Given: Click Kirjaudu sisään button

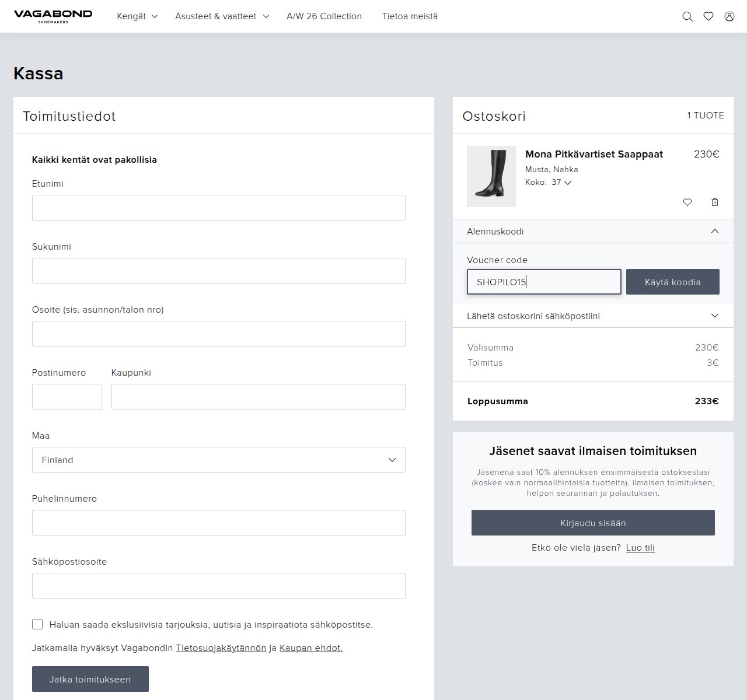Looking at the screenshot, I should [593, 523].
